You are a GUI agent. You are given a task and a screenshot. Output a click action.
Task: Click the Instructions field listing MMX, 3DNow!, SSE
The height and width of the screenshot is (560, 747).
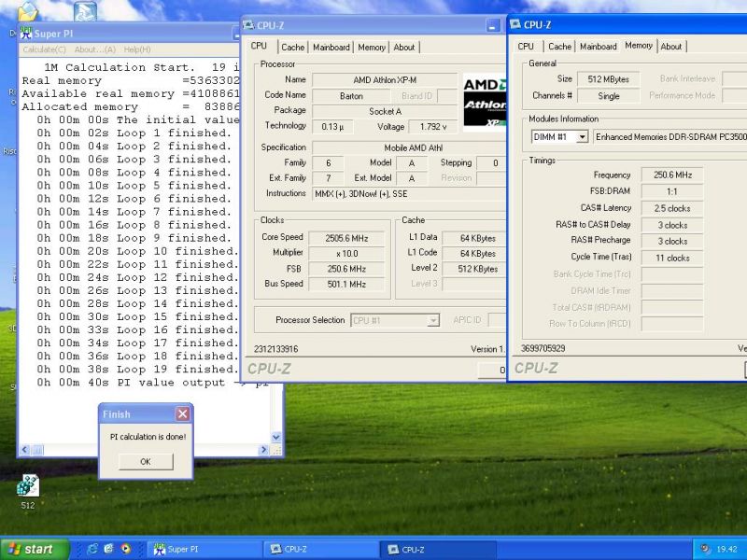pyautogui.click(x=409, y=194)
